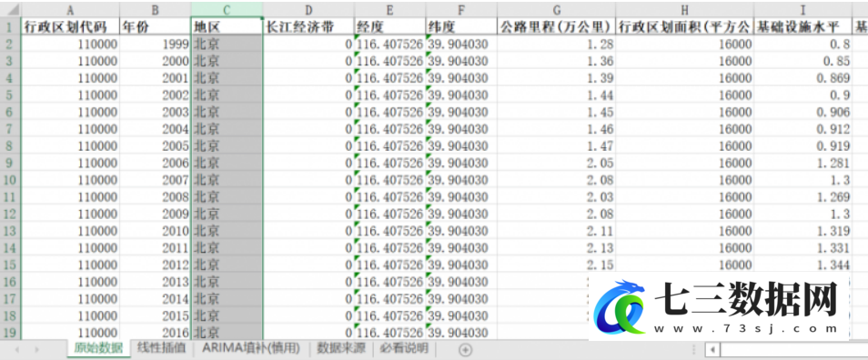Select row 9 header

tap(11, 163)
